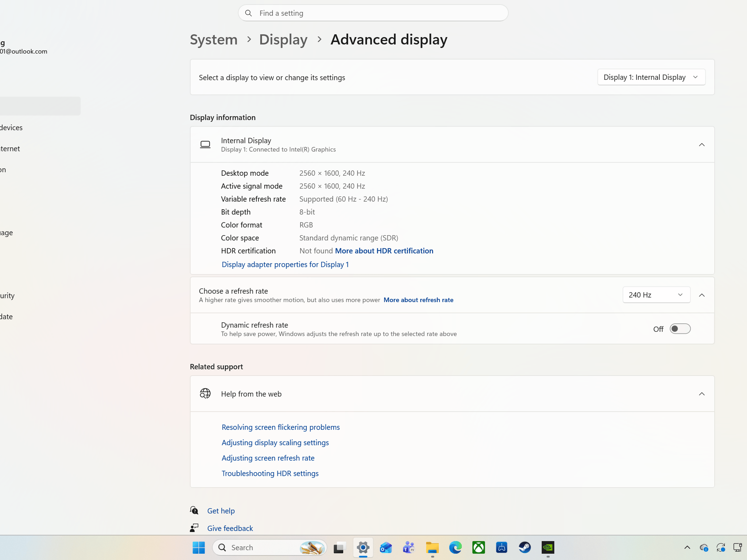Open File Explorer from taskbar
The width and height of the screenshot is (747, 560).
coord(432,547)
